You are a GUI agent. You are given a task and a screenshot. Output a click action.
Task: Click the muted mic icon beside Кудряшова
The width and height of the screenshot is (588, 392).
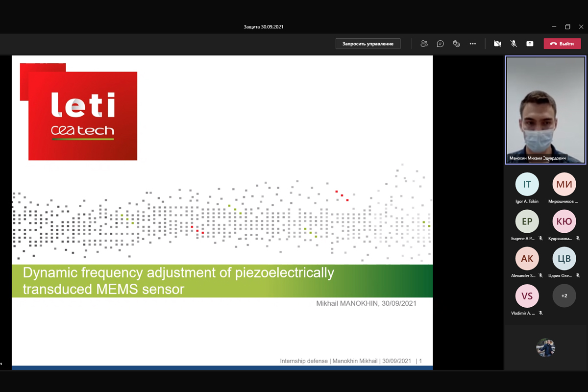[x=578, y=239]
